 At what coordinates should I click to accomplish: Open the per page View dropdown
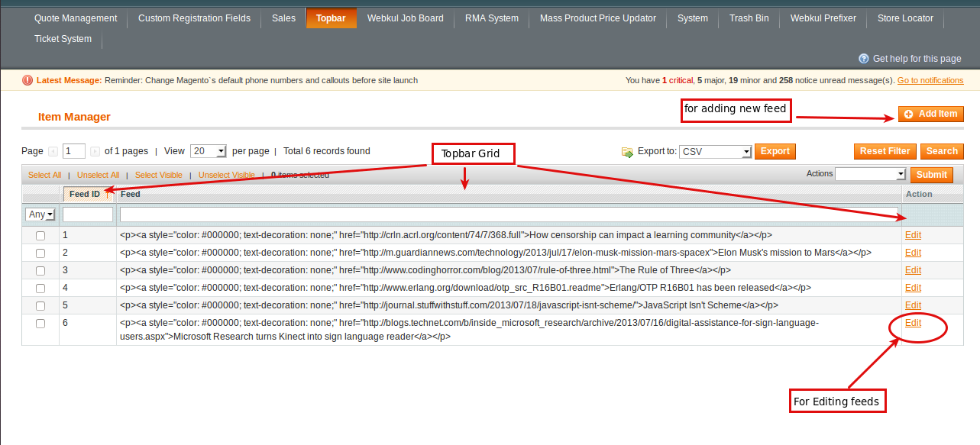[x=208, y=151]
